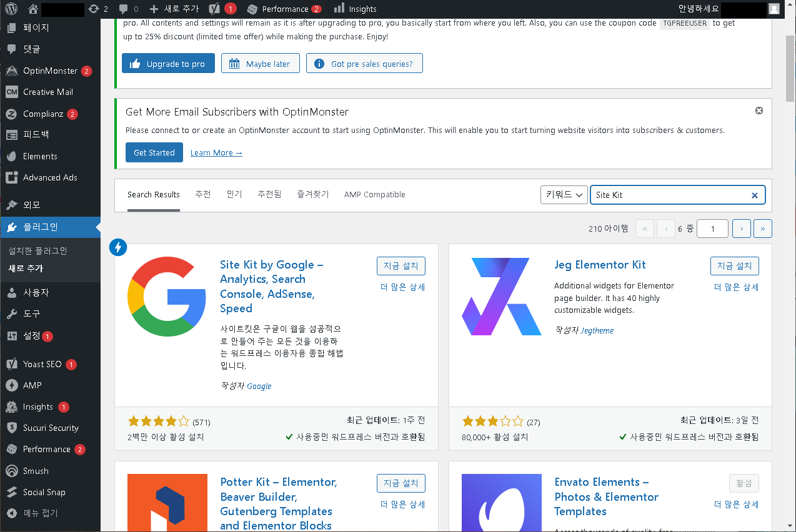
Task: Open Sucuri Security in the sidebar
Action: coord(50,428)
